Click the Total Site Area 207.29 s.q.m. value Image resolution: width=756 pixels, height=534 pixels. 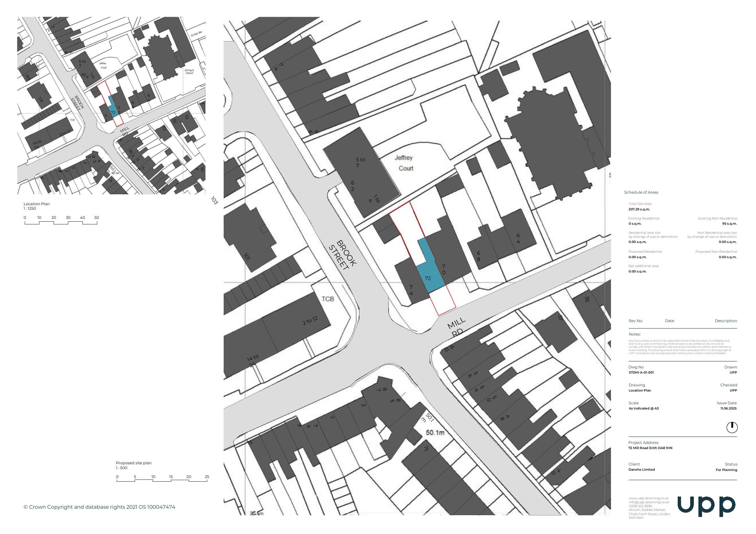[639, 209]
